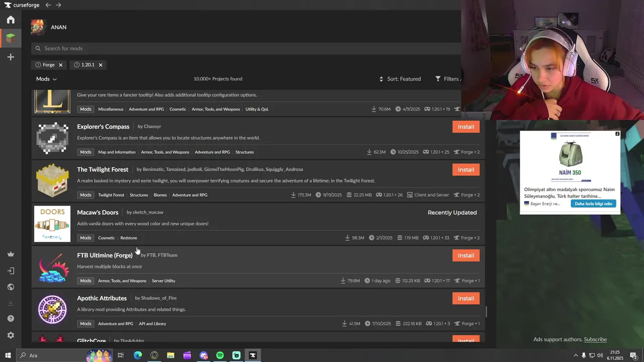This screenshot has width=644, height=362.
Task: Click the curseforge logo in title bar
Action: pyautogui.click(x=21, y=5)
